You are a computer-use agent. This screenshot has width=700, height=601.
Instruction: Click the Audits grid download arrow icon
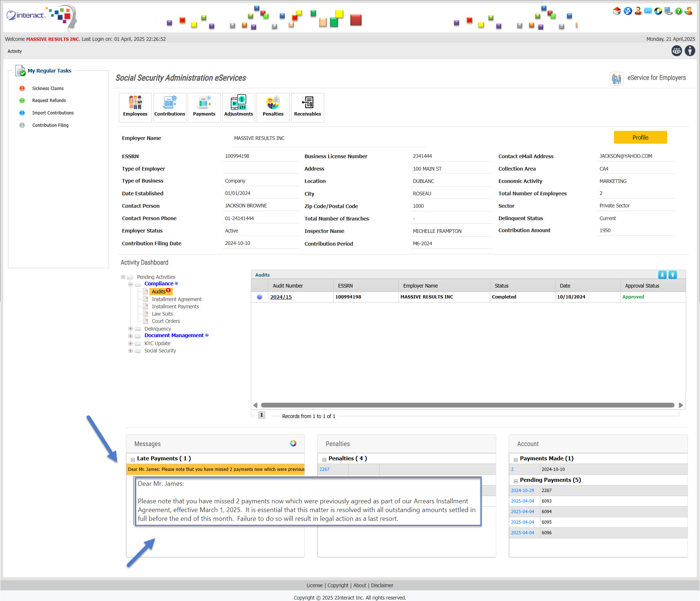(x=662, y=275)
